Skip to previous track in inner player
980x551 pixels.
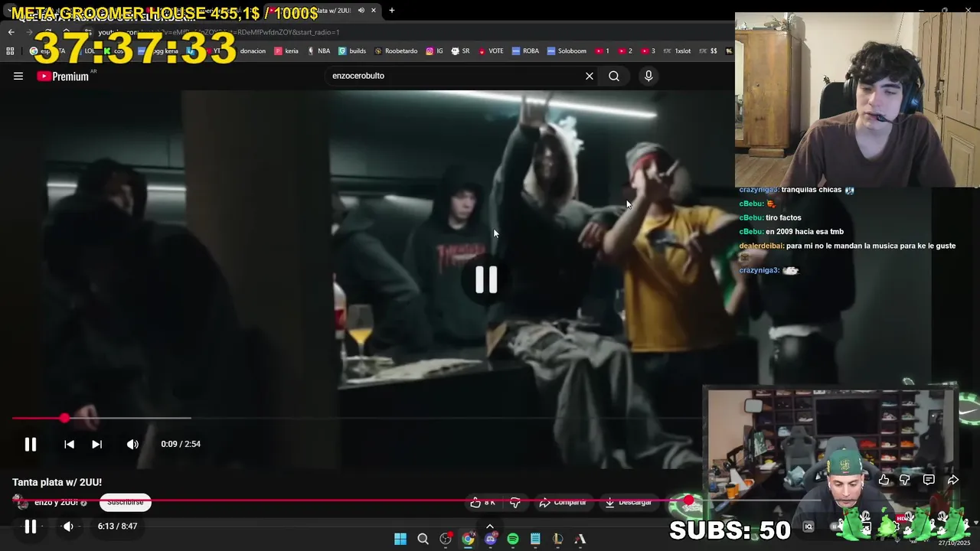[x=69, y=444]
